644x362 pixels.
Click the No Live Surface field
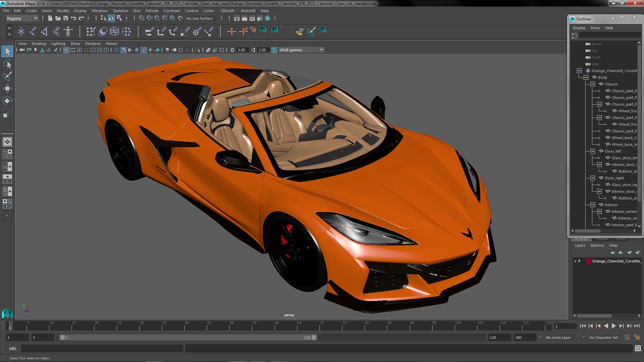click(201, 18)
